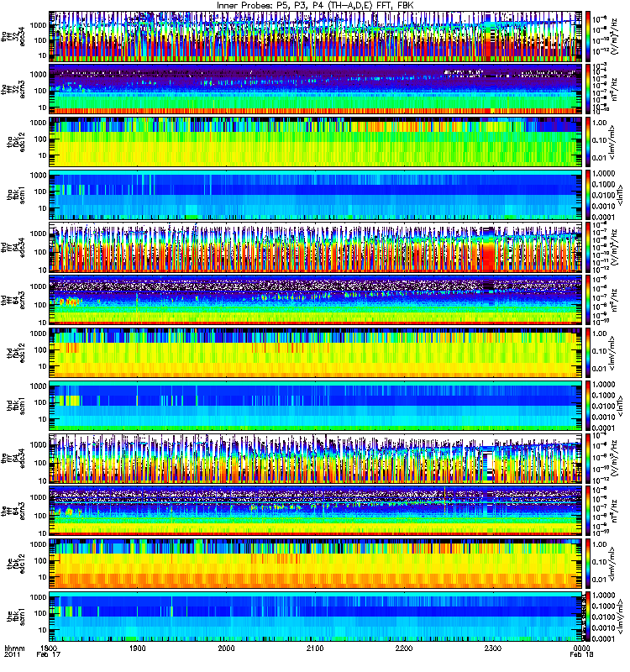The width and height of the screenshot is (630, 672).
Task: Click the color bar of the fff edc34 panel
Action: pyautogui.click(x=588, y=458)
